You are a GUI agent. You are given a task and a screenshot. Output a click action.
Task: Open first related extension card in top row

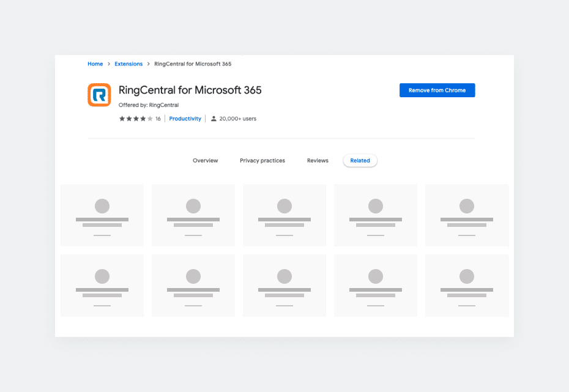[x=102, y=215]
